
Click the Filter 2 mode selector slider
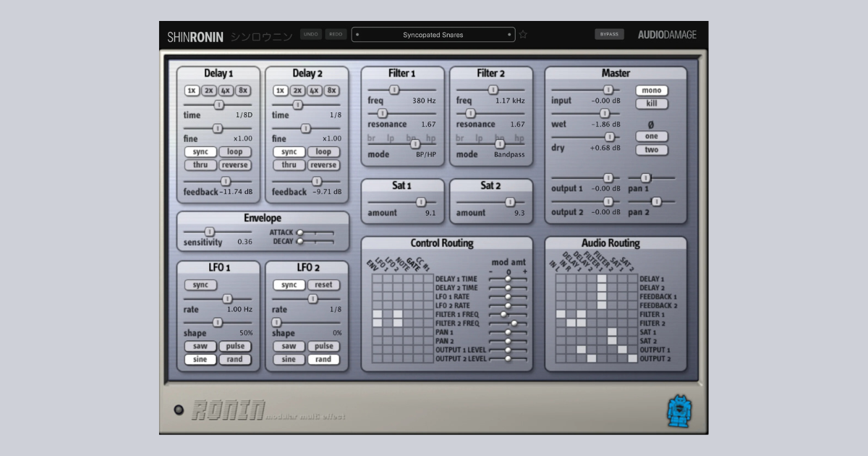click(x=490, y=144)
